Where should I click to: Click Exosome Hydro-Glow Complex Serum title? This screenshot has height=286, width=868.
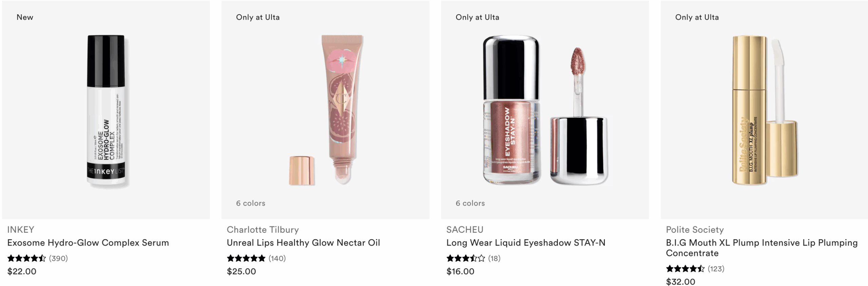point(88,243)
